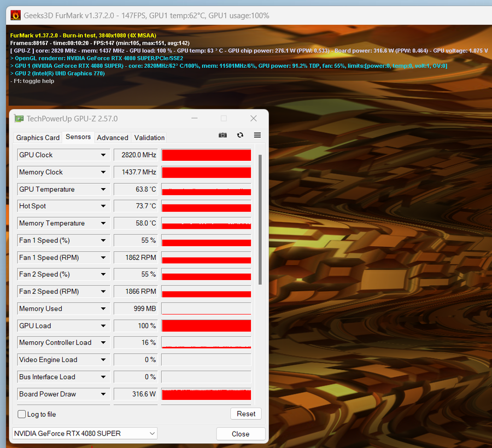Open the Video Engine Load dropdown
492x448 pixels.
103,360
